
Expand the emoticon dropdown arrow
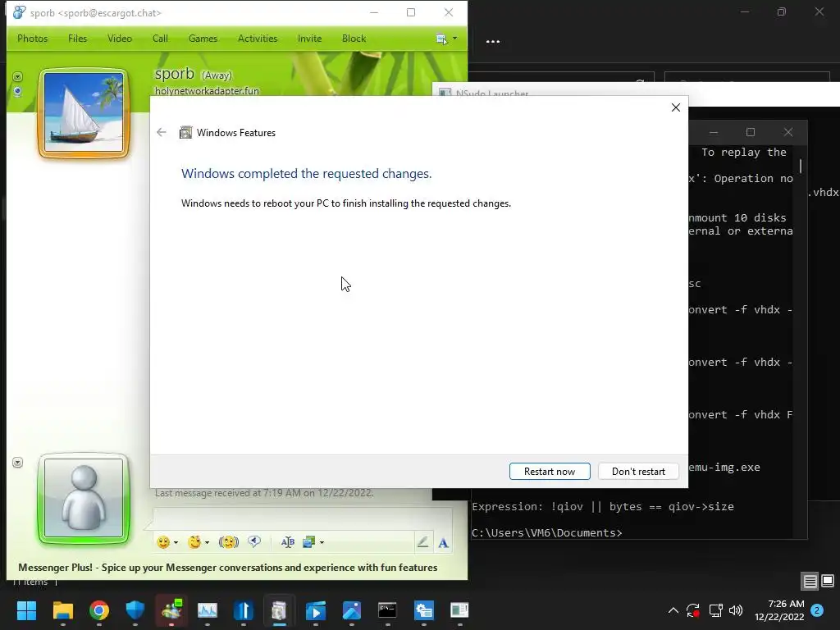click(176, 543)
